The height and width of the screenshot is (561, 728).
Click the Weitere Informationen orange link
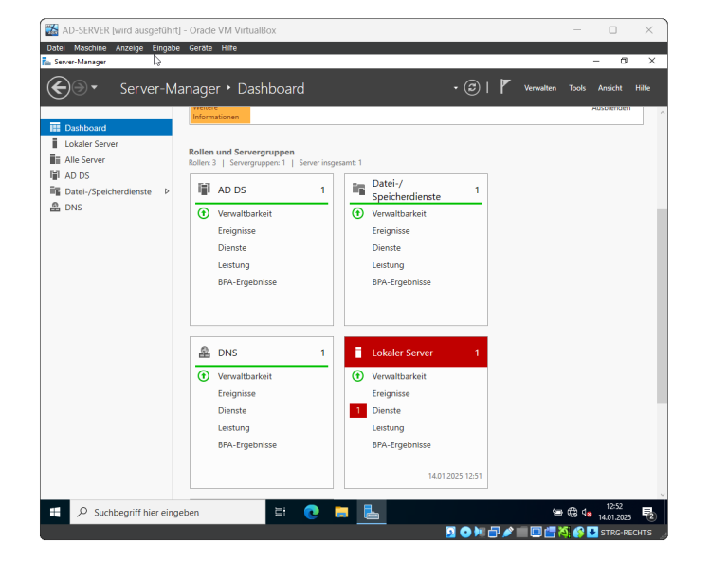(220, 114)
